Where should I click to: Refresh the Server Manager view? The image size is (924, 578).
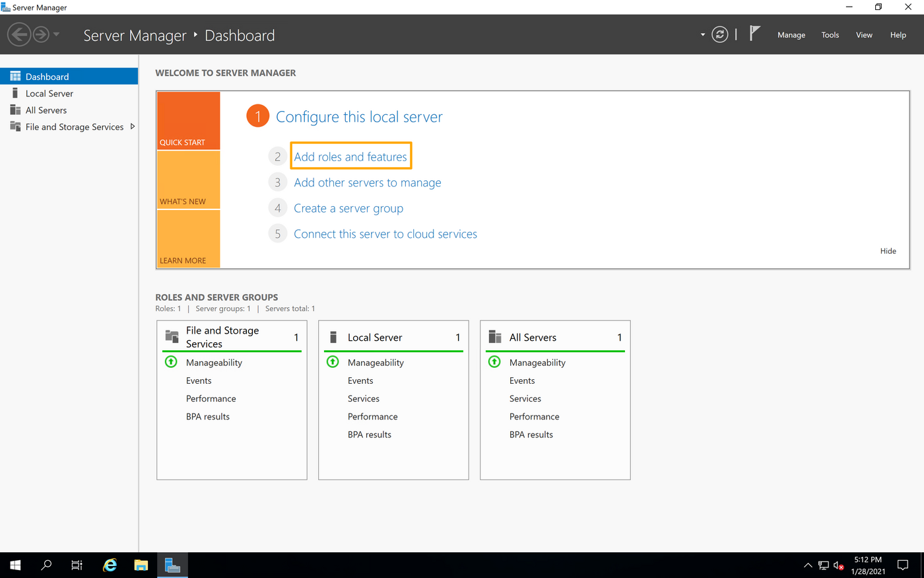pos(719,34)
